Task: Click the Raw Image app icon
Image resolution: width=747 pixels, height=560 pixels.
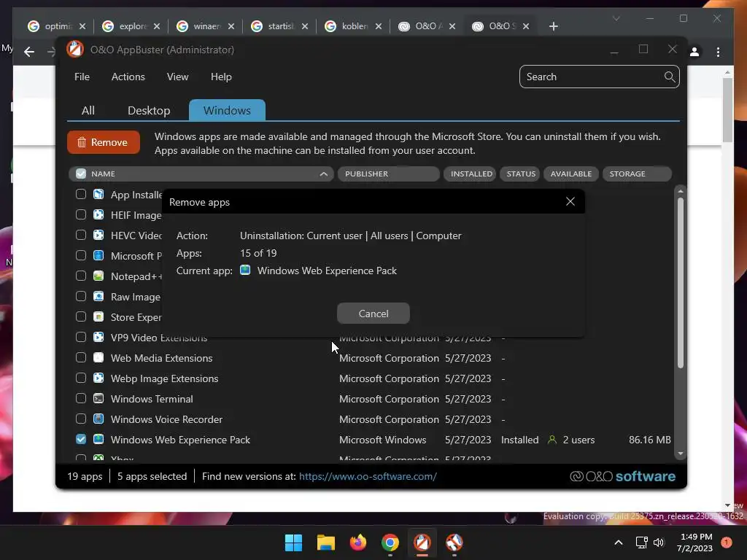Action: [98, 296]
